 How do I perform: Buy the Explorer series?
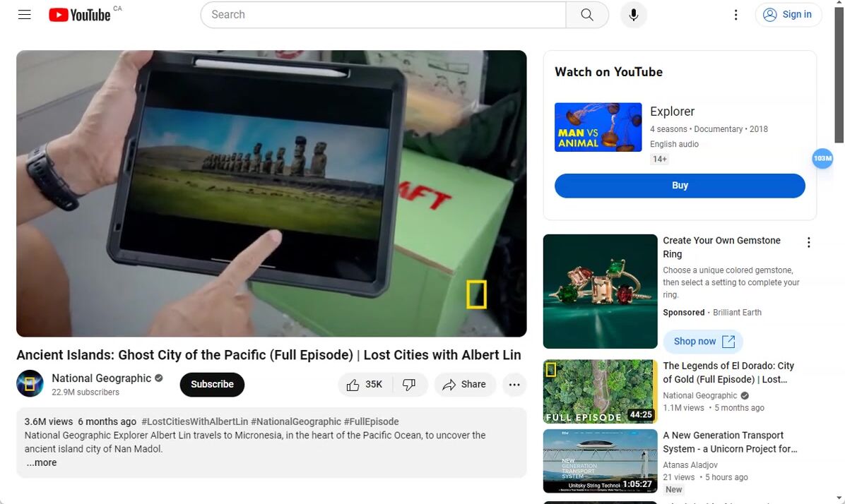click(x=680, y=185)
